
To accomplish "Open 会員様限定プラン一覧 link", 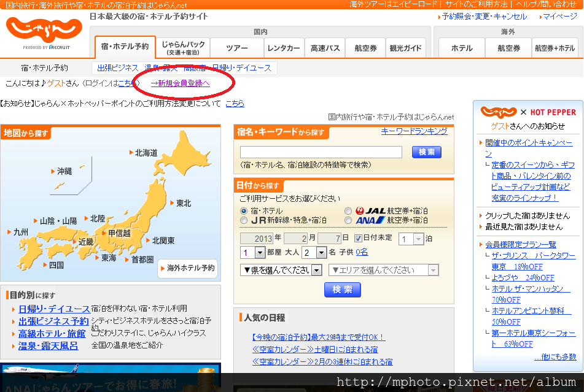I will (x=520, y=244).
